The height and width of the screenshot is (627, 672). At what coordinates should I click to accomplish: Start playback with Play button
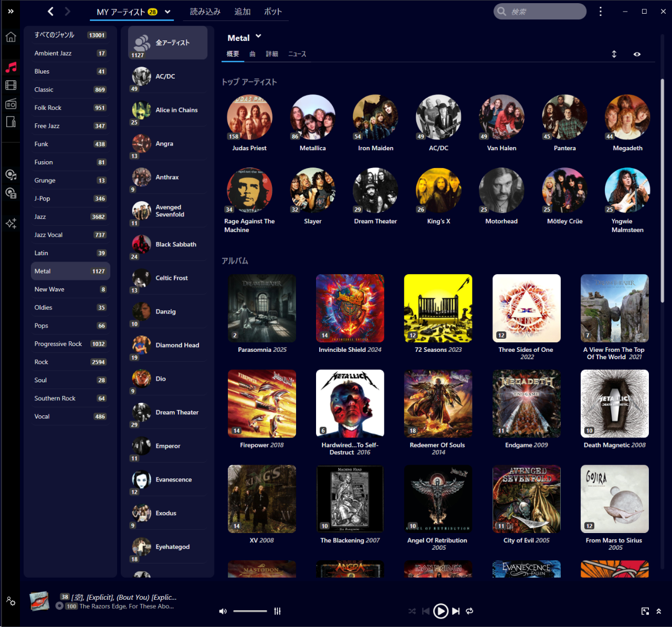click(x=441, y=611)
